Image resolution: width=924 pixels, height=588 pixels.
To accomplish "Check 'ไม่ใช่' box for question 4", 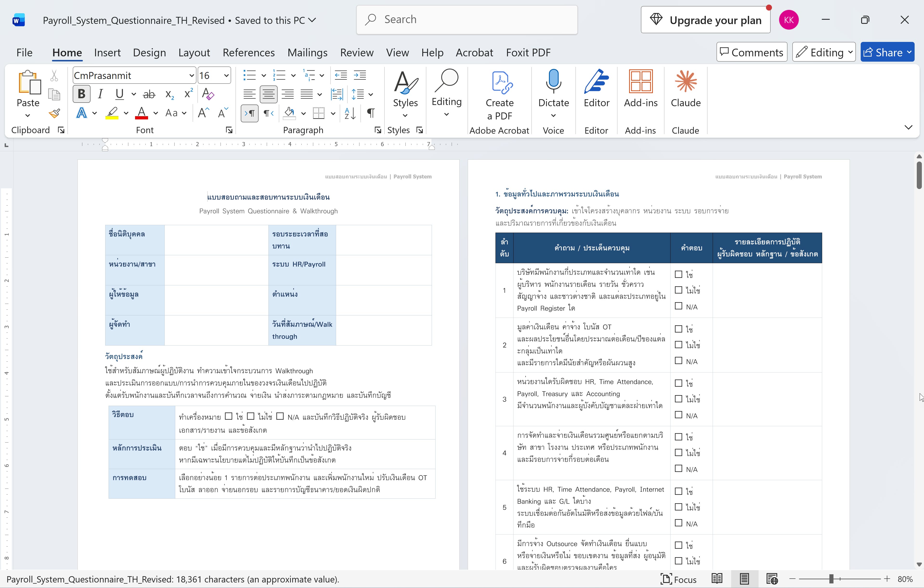I will [678, 453].
